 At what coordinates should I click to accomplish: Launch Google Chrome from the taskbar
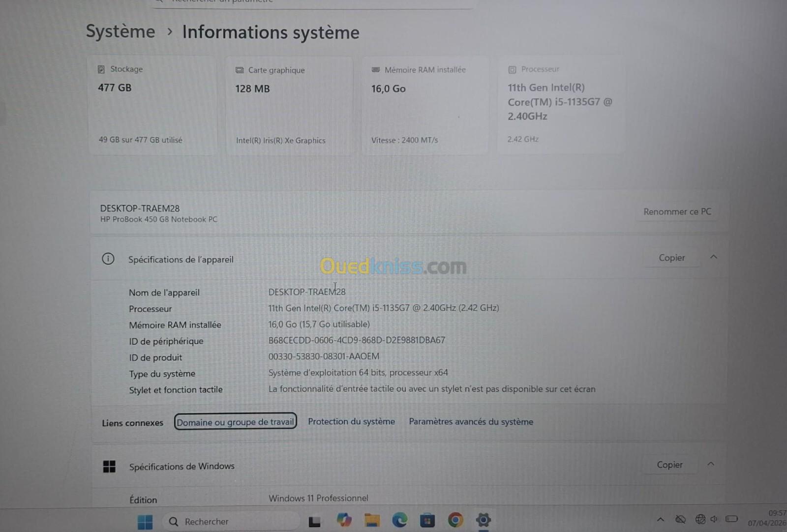(x=455, y=520)
